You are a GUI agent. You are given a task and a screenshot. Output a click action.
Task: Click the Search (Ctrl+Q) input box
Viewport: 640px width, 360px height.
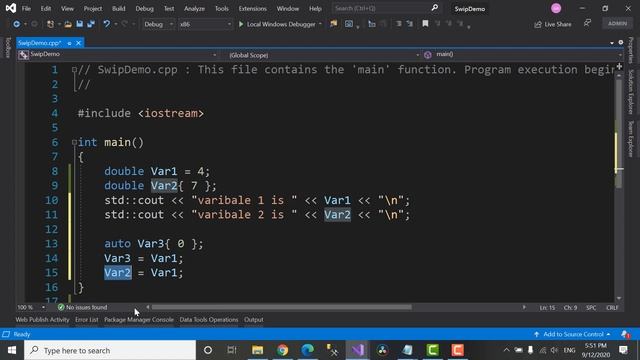[386, 8]
